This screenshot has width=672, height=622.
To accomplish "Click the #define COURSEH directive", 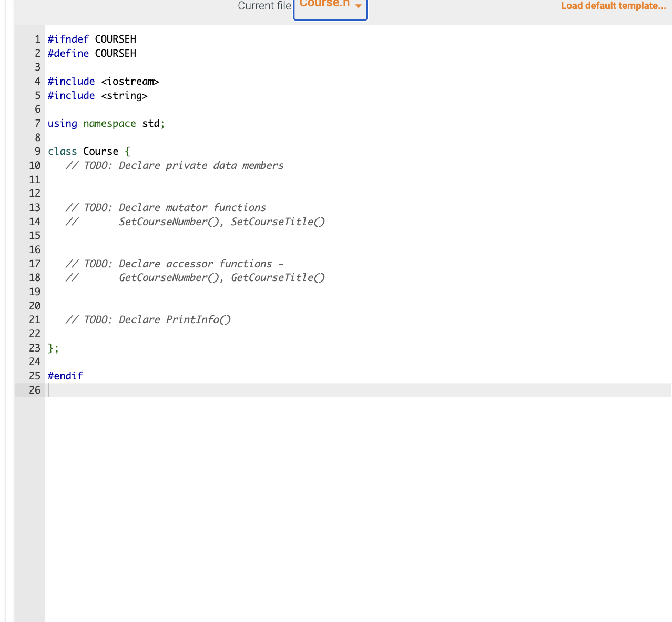I will 91,53.
